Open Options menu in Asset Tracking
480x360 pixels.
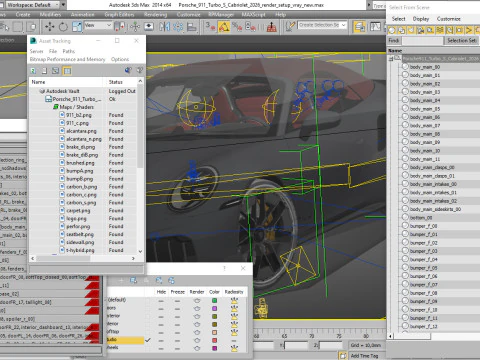[x=120, y=59]
